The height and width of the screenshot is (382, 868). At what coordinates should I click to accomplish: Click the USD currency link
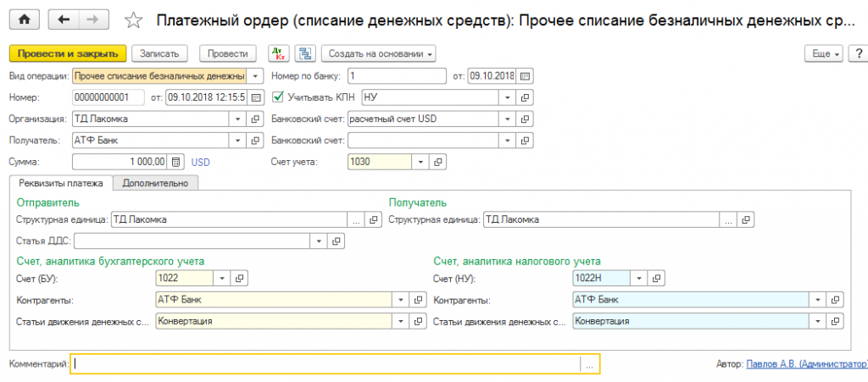[200, 163]
